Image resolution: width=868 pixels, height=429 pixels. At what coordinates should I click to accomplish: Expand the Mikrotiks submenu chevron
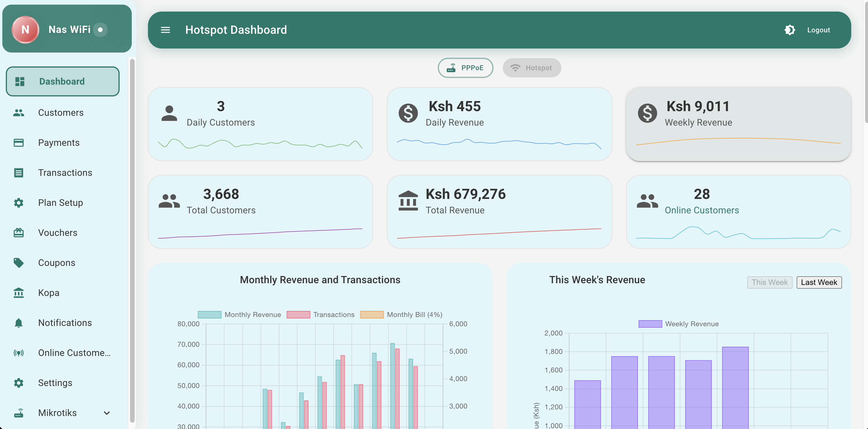tap(107, 413)
